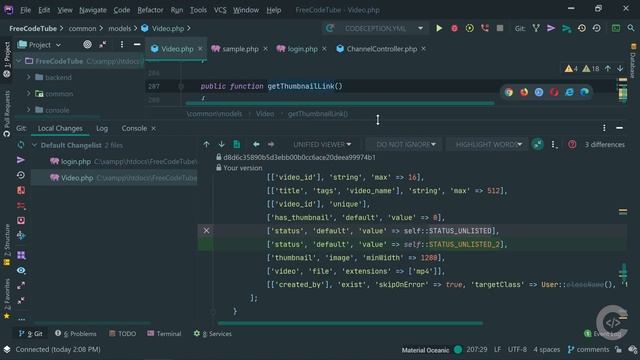The width and height of the screenshot is (640, 360).
Task: Jump to previous difference arrow
Action: pos(207,144)
